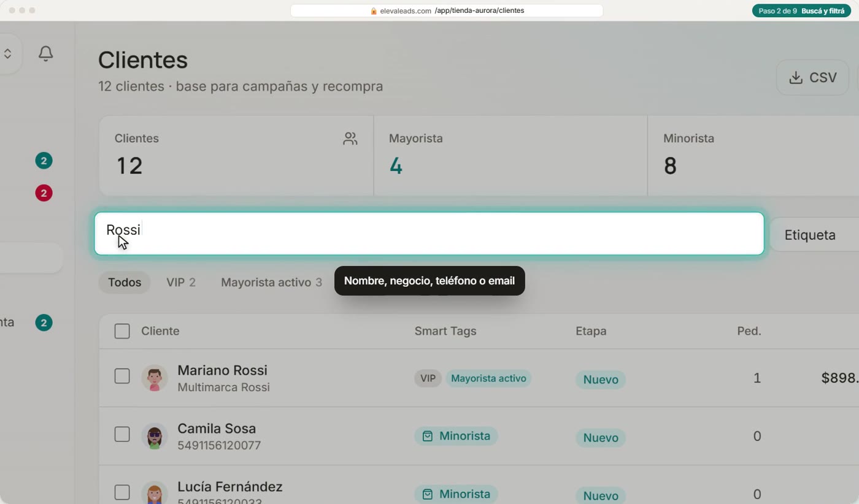Tick the select-all checkbox in the table header
The height and width of the screenshot is (504, 859).
point(122,331)
